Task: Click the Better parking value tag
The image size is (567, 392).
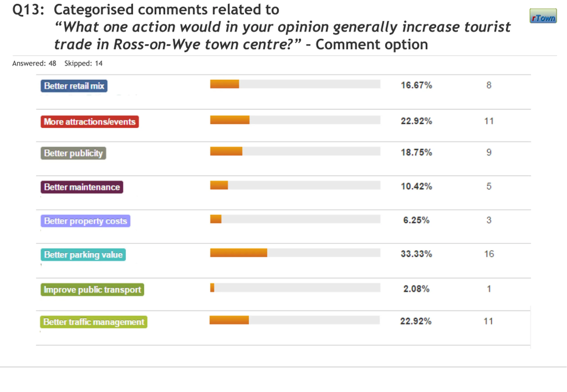Action: click(83, 255)
